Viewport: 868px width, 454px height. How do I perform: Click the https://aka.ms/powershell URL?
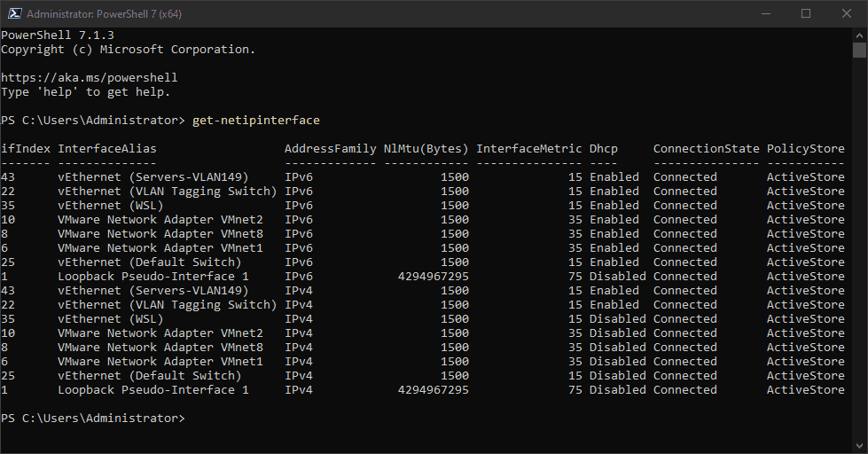pos(90,78)
